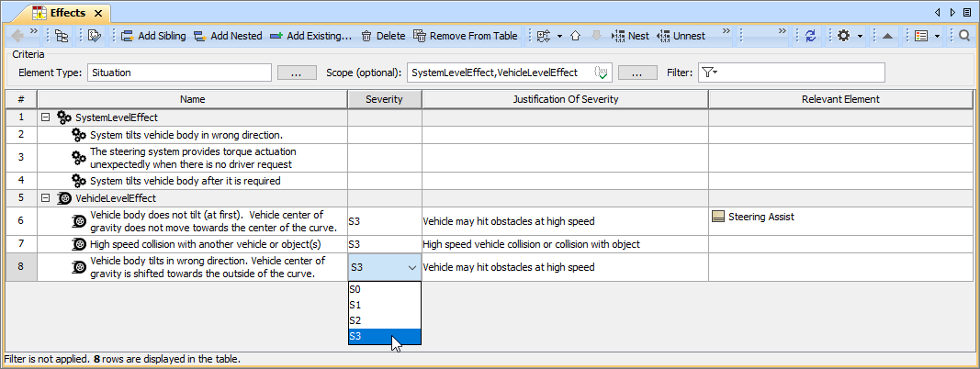Collapse the VehicleLevelEffect tree group
This screenshot has height=369, width=980.
coord(45,197)
